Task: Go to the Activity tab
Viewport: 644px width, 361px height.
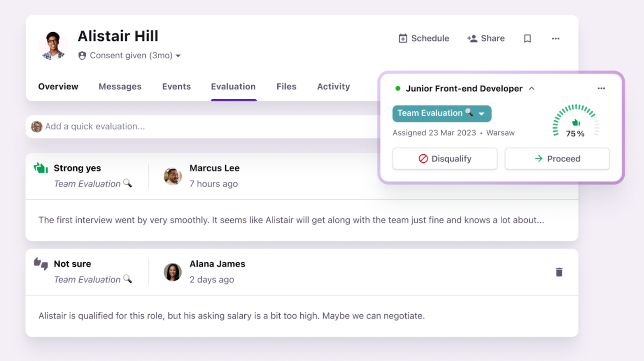Action: point(333,87)
